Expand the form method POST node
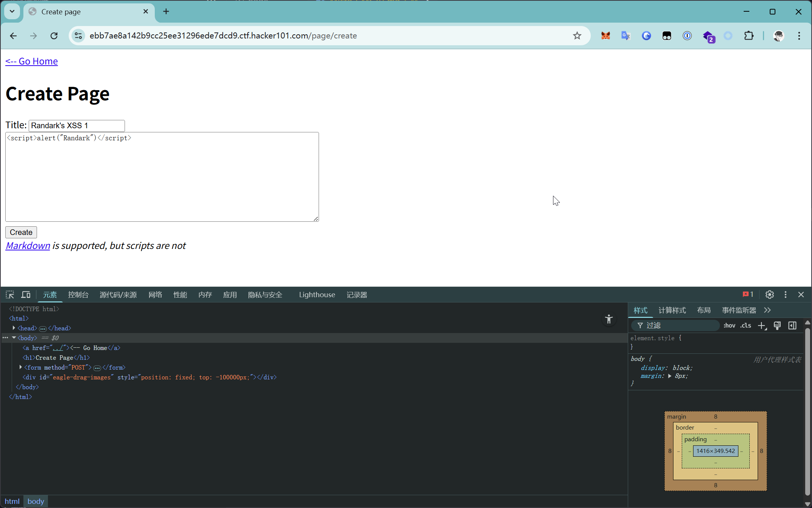The width and height of the screenshot is (812, 508). [20, 367]
